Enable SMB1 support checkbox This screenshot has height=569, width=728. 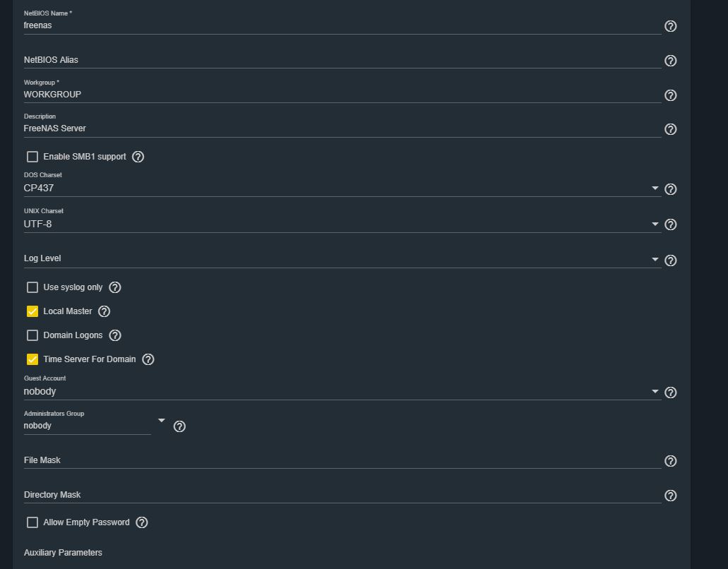coord(32,157)
